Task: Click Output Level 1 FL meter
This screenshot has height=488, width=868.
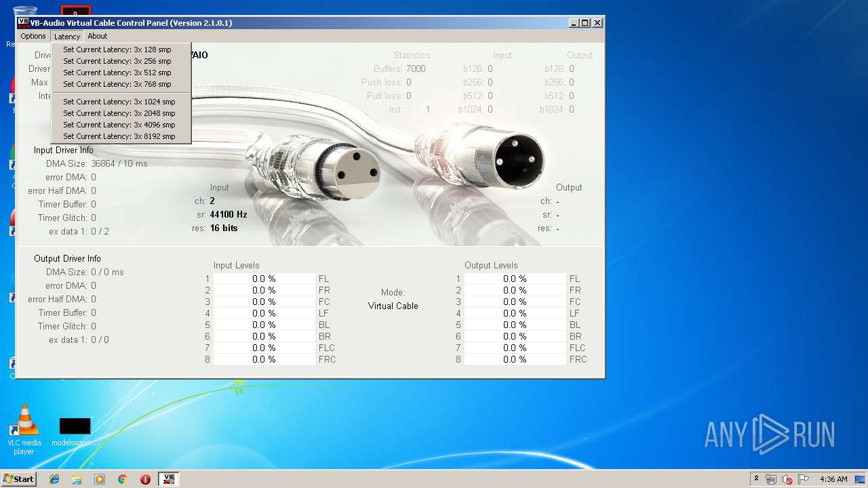Action: pos(515,279)
